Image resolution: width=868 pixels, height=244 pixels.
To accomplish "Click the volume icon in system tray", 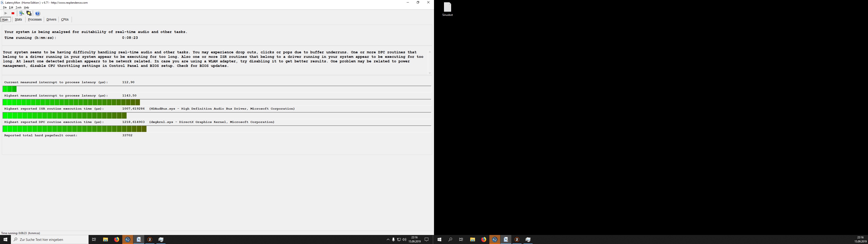I will pos(404,240).
